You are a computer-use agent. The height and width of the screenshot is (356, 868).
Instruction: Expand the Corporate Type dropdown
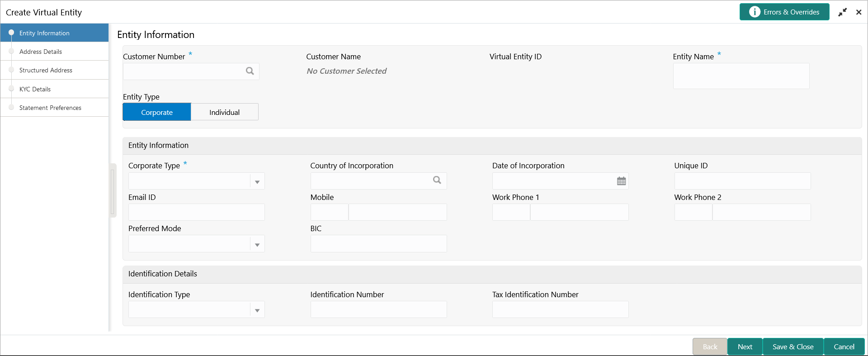tap(257, 182)
